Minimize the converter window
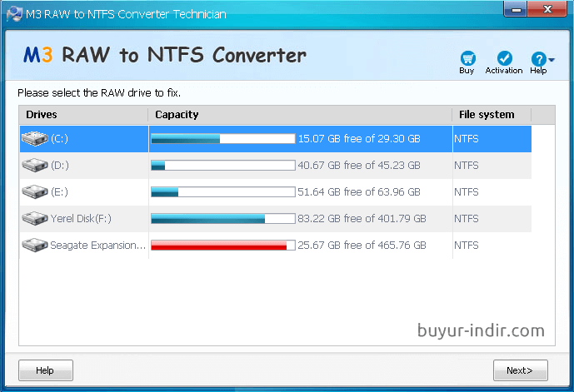 516,9
